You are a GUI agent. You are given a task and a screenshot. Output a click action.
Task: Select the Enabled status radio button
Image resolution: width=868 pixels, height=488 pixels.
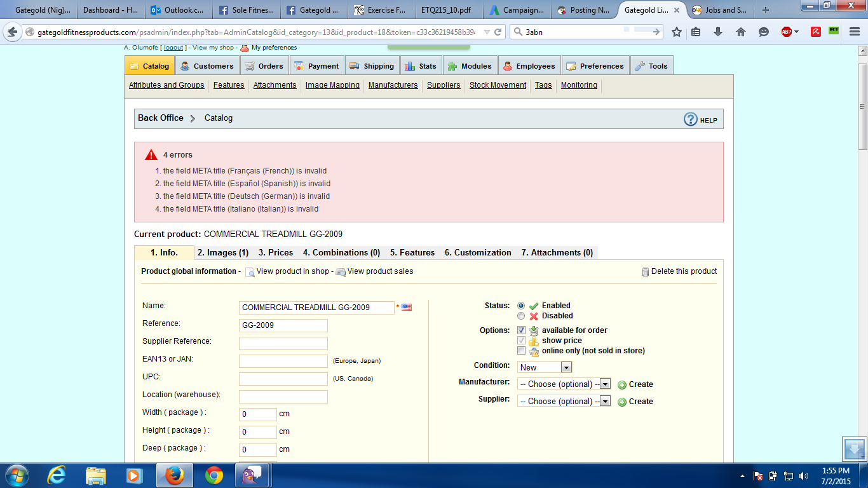point(521,306)
